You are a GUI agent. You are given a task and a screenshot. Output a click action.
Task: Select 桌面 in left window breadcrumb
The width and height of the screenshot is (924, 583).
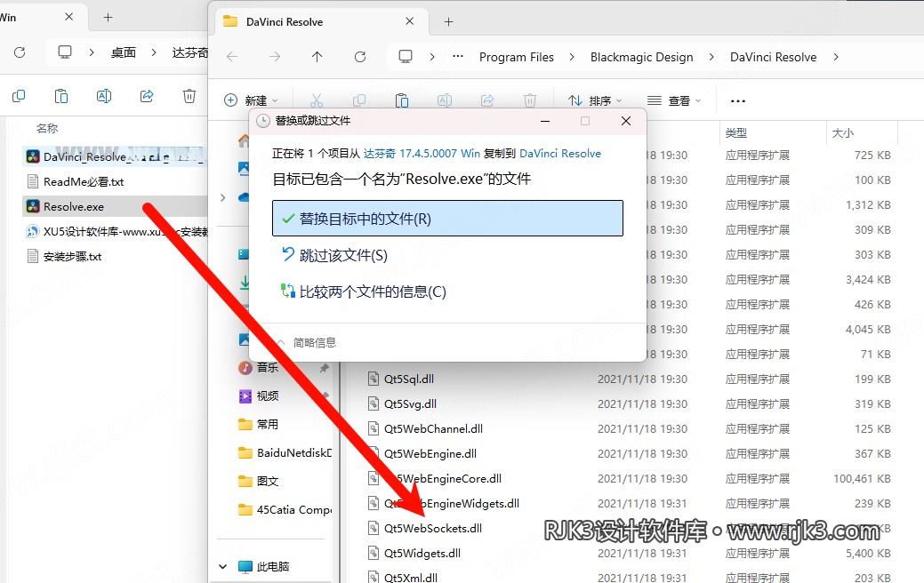(x=123, y=52)
